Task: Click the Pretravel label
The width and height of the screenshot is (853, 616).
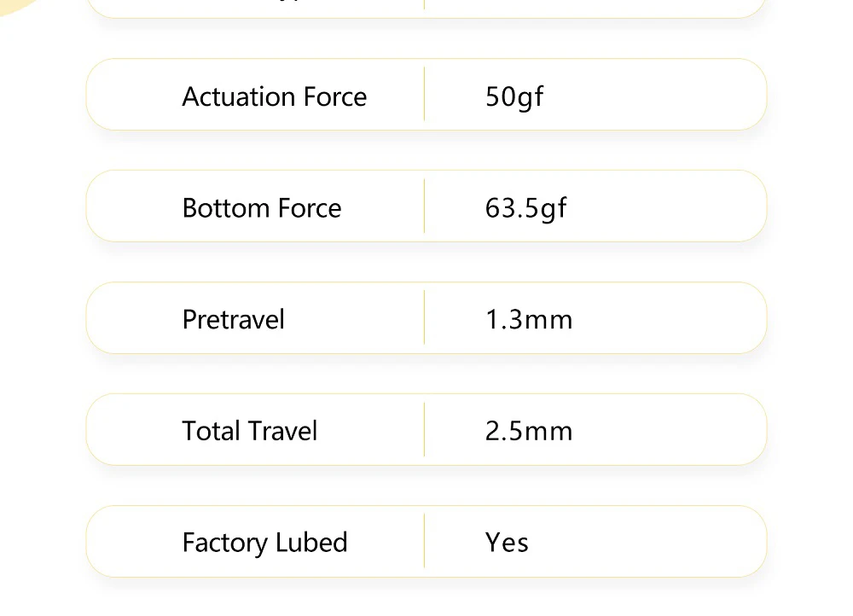Action: (x=233, y=320)
